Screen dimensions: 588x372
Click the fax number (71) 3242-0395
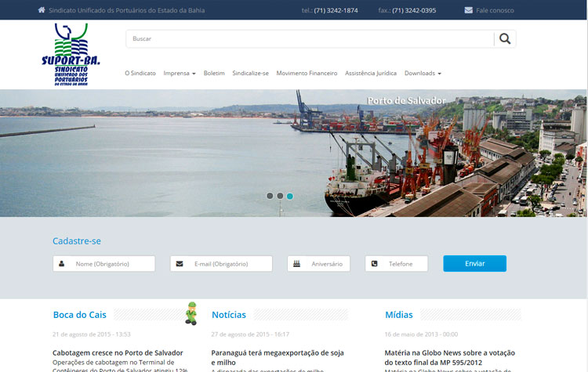(x=414, y=10)
